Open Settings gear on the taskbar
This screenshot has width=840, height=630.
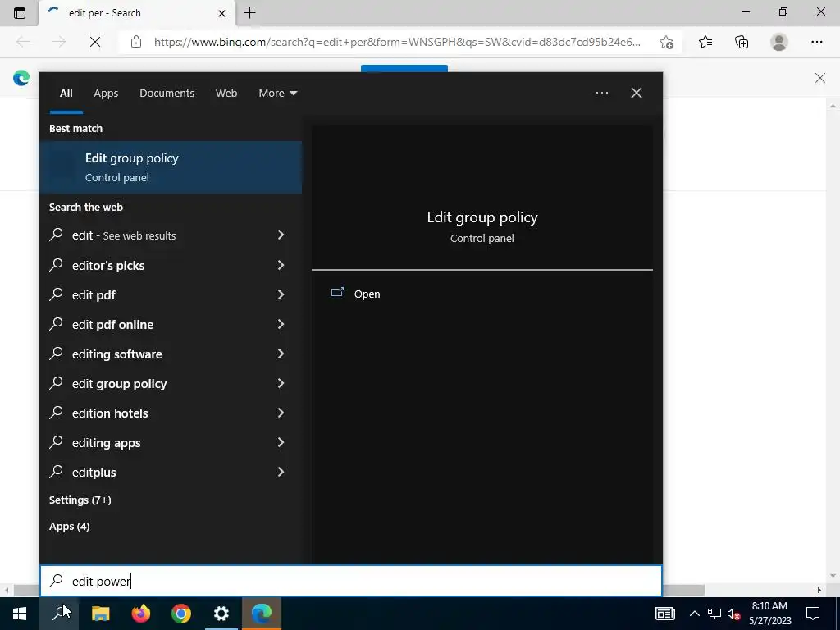click(x=221, y=614)
